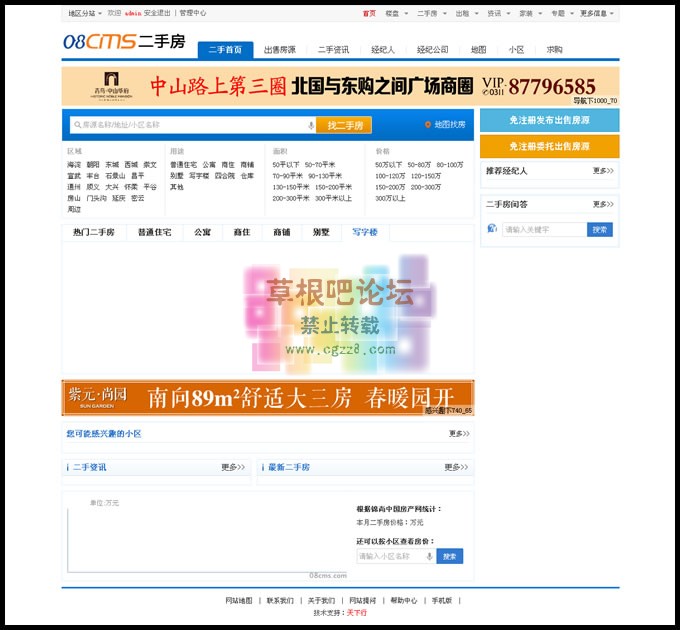Image resolution: width=680 pixels, height=630 pixels.
Task: Focus the 房源名称/地址/小区名称 search field
Action: click(193, 125)
